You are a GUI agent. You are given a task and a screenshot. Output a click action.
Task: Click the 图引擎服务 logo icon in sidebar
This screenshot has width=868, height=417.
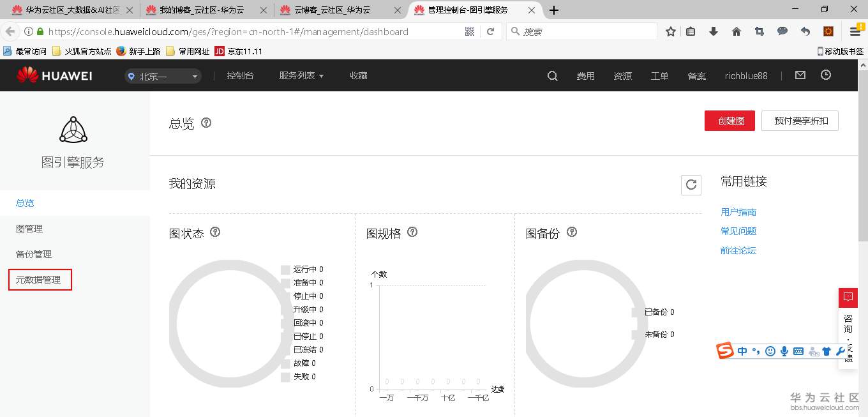point(73,129)
